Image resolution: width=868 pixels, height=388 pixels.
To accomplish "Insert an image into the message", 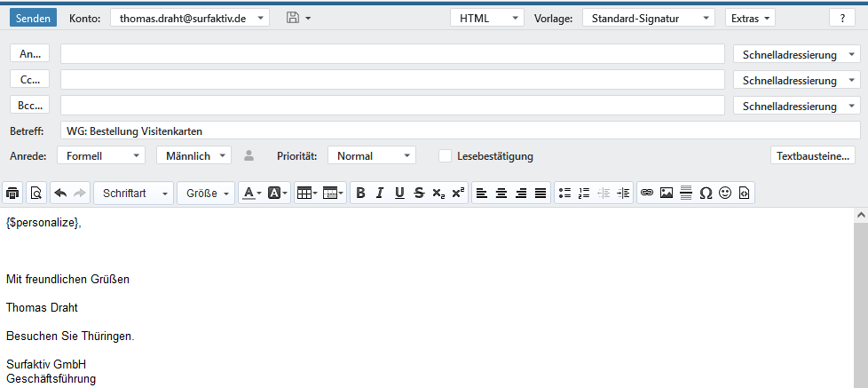I will point(666,193).
